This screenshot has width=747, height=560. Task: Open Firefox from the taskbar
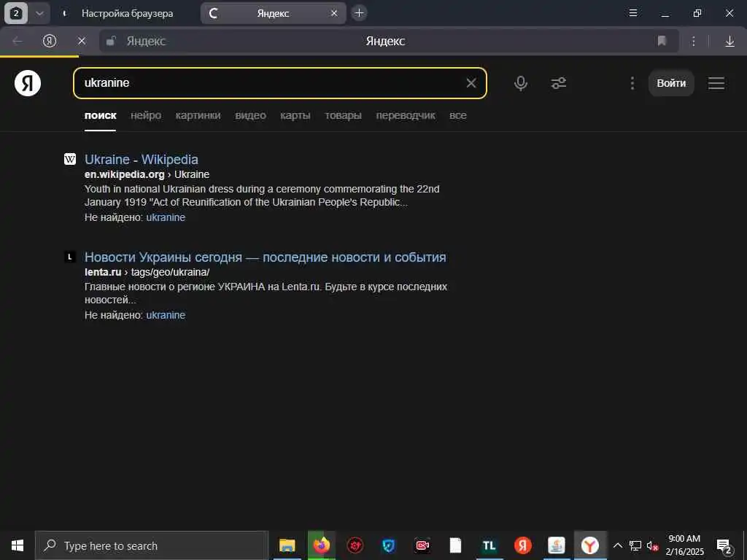tap(322, 545)
